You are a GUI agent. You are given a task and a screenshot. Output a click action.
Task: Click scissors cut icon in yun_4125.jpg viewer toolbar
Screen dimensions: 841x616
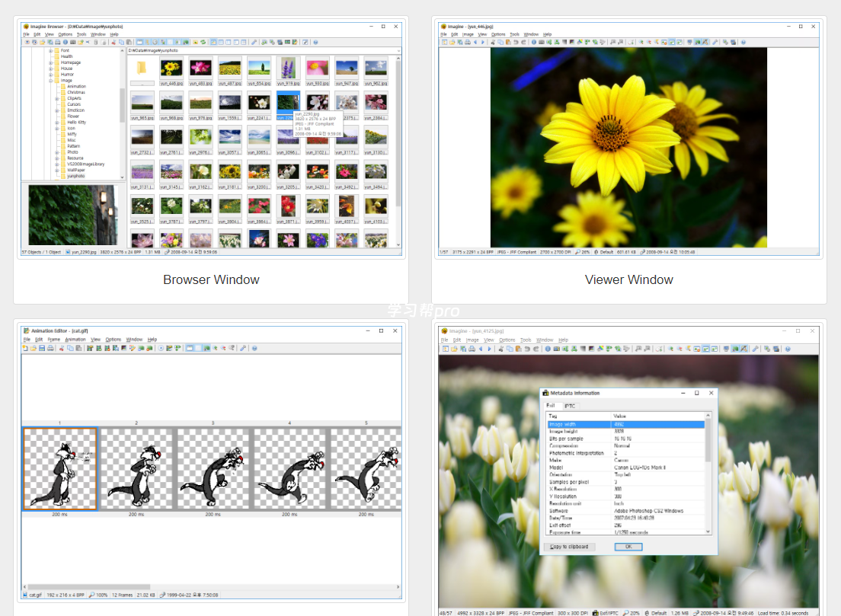501,349
